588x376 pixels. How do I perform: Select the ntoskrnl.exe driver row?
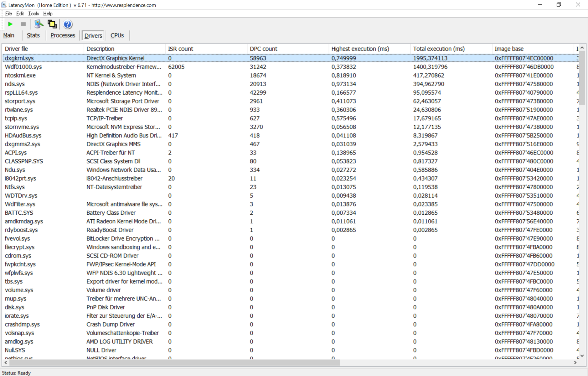(x=291, y=76)
